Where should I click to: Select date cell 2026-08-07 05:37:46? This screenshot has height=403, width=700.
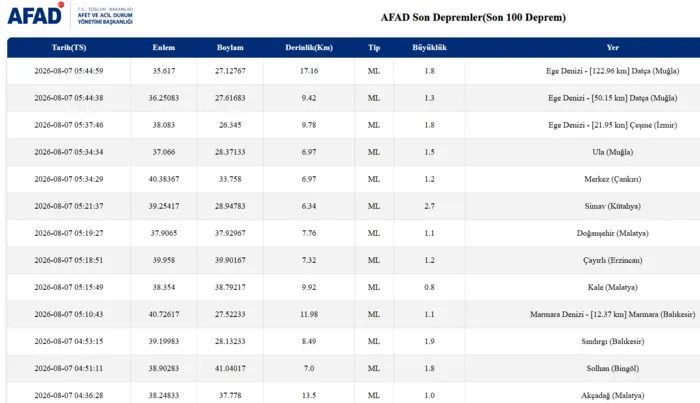pyautogui.click(x=69, y=125)
